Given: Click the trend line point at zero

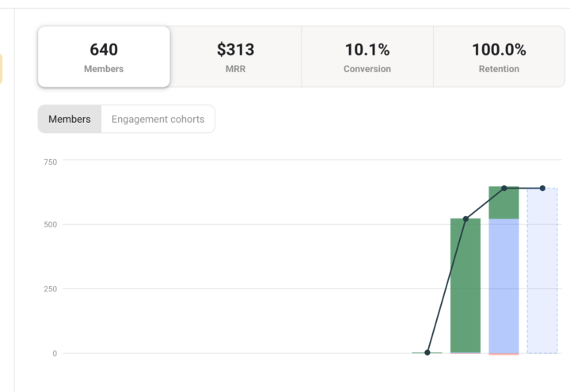Looking at the screenshot, I should coord(427,352).
